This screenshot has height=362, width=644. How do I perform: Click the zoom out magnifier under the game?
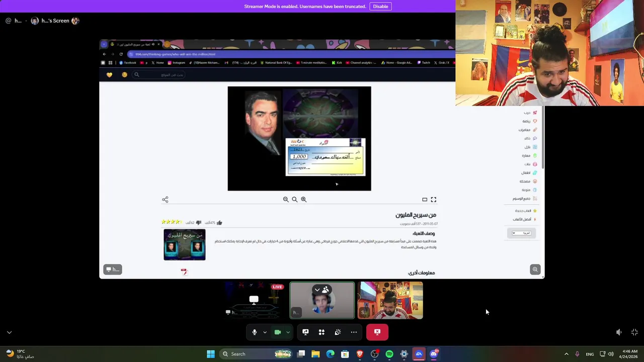click(286, 200)
